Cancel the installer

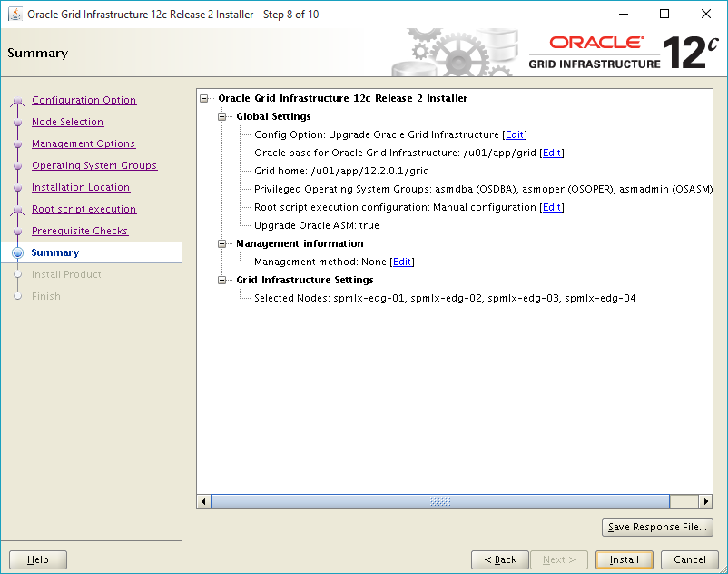tap(690, 559)
